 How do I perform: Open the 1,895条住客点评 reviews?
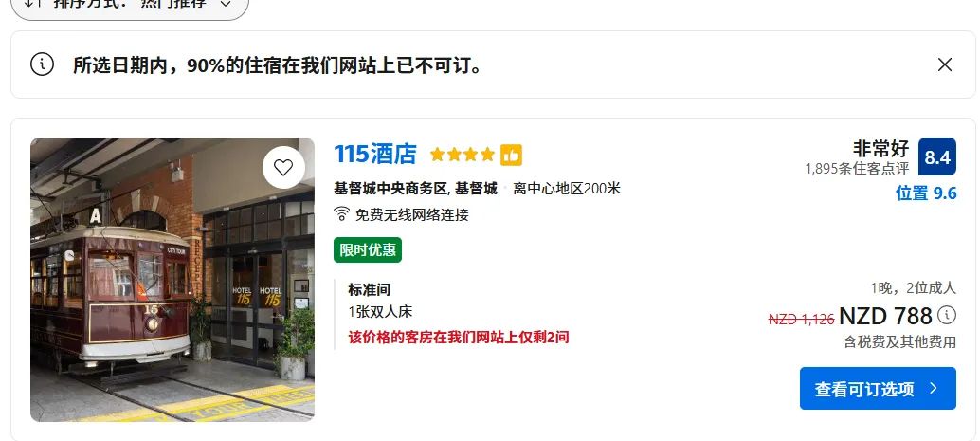click(857, 168)
